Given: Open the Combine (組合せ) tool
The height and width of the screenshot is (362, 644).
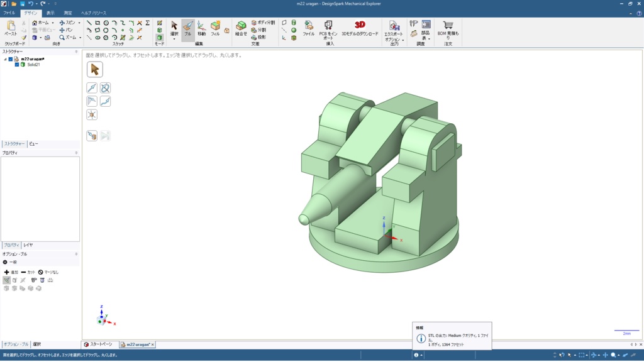Looking at the screenshot, I should [241, 29].
